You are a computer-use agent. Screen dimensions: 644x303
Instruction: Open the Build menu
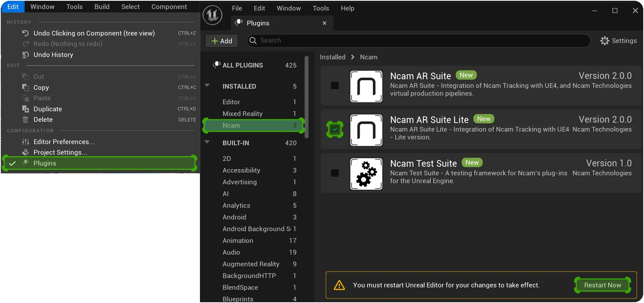click(102, 7)
